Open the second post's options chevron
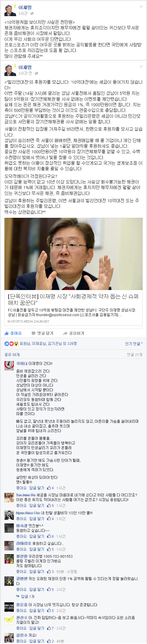This screenshot has width=147, height=644. 141,67
